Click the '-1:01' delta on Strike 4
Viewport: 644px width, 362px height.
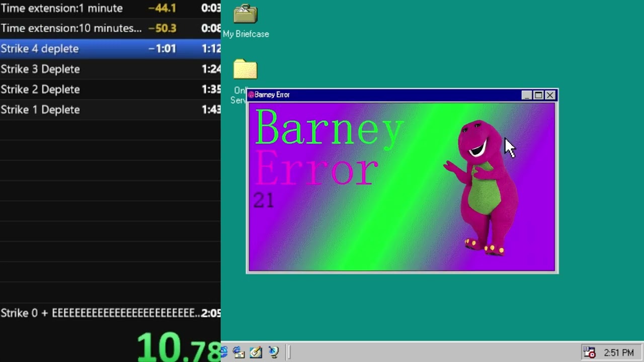pyautogui.click(x=162, y=49)
